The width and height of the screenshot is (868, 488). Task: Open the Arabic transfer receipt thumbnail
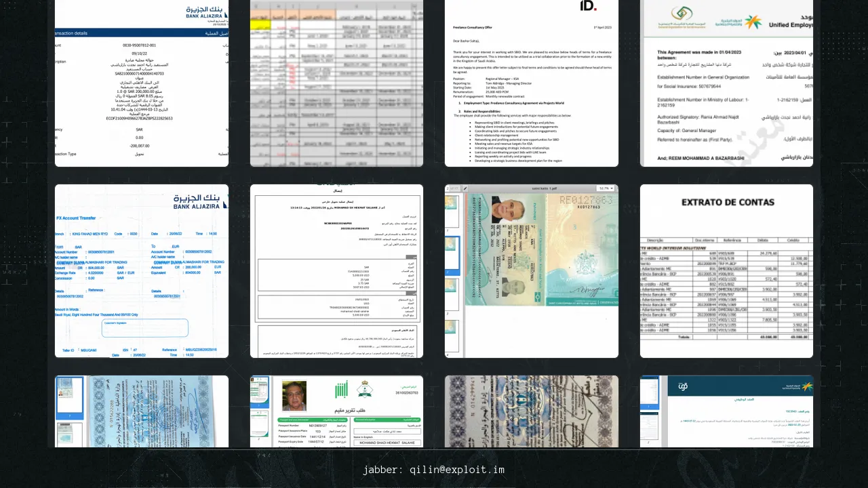[x=336, y=271]
